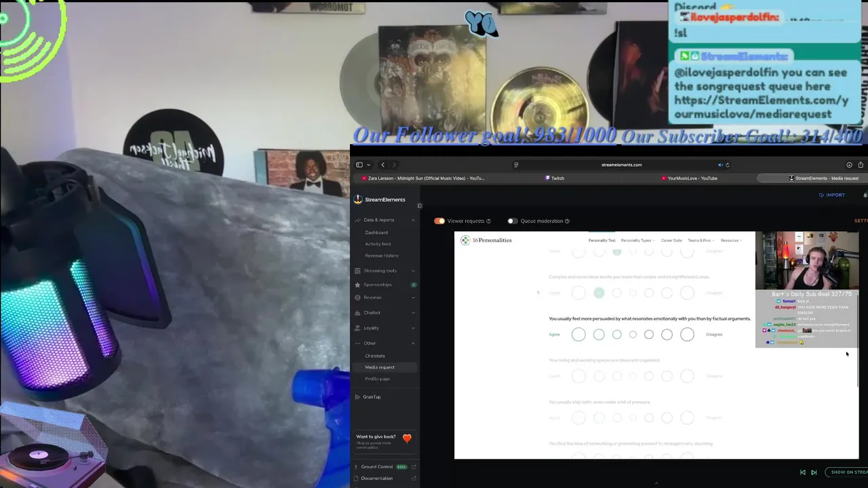Select the largest Agree circle for the emotional persuasion question
868x488 pixels.
click(578, 334)
